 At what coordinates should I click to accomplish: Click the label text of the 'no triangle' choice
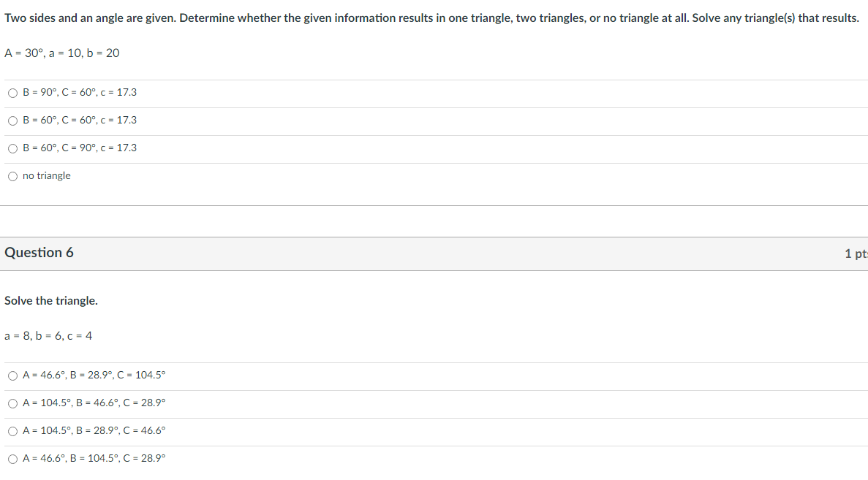tap(47, 175)
